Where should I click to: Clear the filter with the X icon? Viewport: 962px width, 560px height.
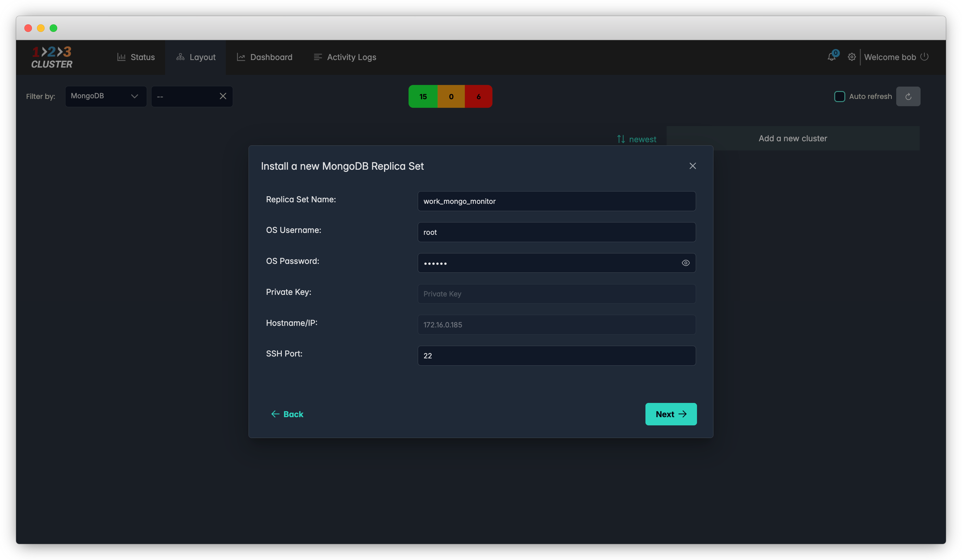coord(223,96)
